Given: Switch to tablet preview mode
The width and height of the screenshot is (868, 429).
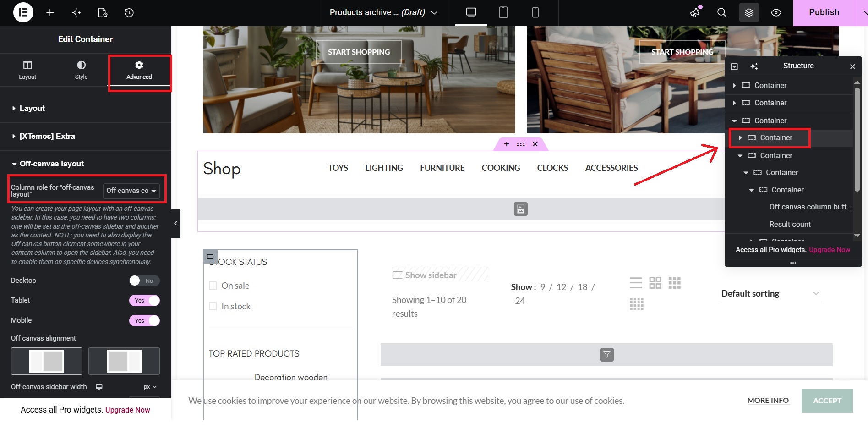Looking at the screenshot, I should (x=503, y=12).
